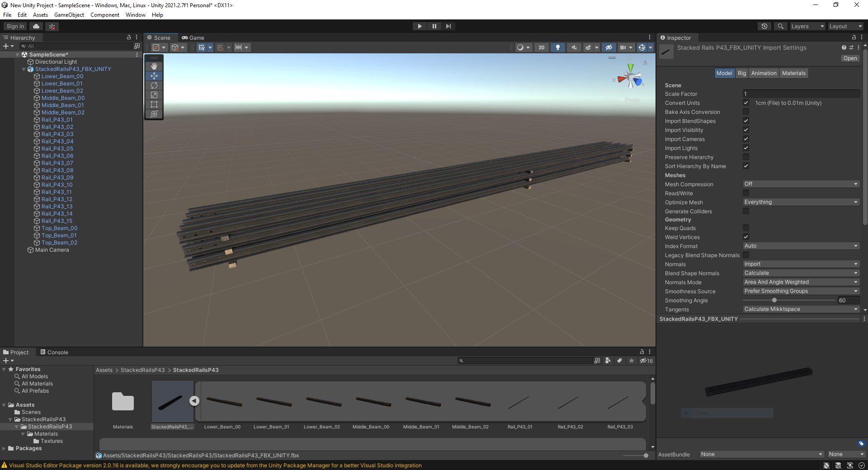Collapse the StackedRailsP43_FBX_UNITY hierarchy node

(24, 69)
